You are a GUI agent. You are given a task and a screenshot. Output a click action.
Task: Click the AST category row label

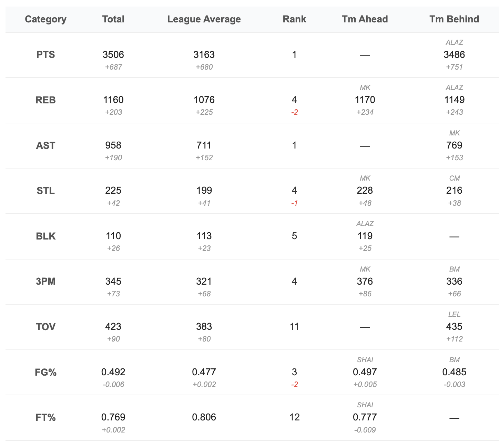point(45,145)
